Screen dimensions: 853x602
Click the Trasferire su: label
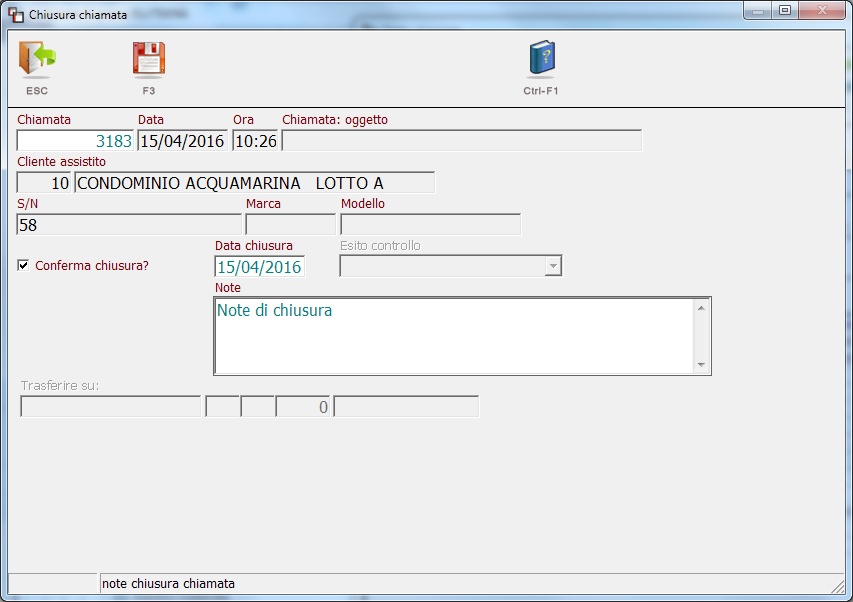60,386
